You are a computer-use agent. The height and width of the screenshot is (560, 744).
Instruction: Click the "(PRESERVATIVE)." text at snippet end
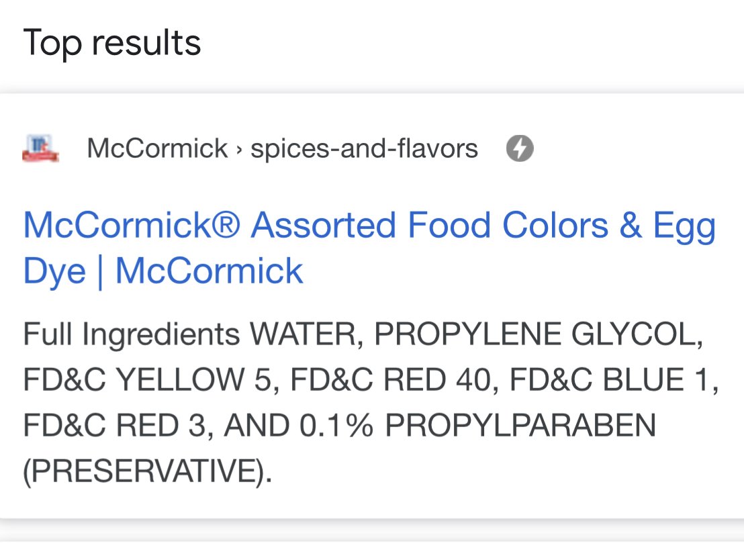pos(148,471)
